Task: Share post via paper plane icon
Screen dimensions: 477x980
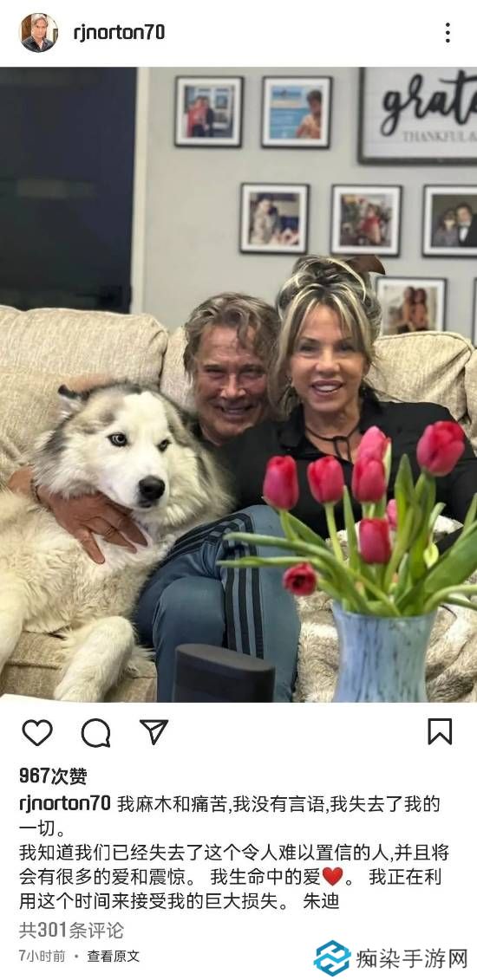Action: pos(154,732)
